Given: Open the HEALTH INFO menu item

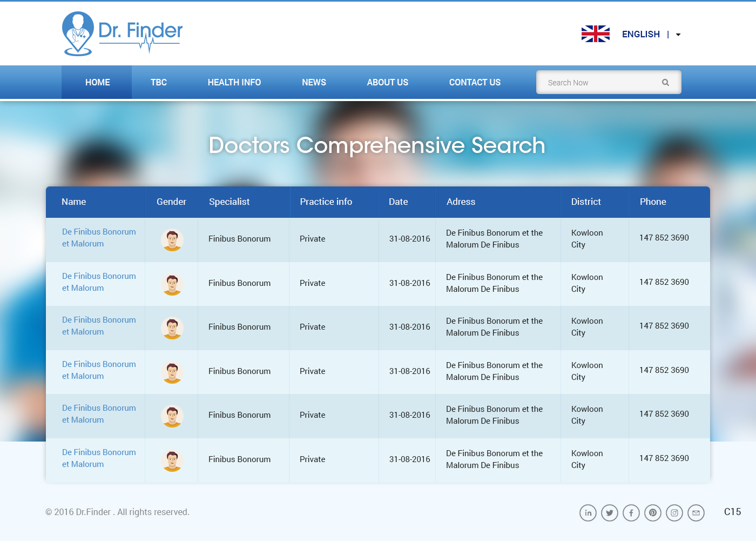Looking at the screenshot, I should 234,82.
